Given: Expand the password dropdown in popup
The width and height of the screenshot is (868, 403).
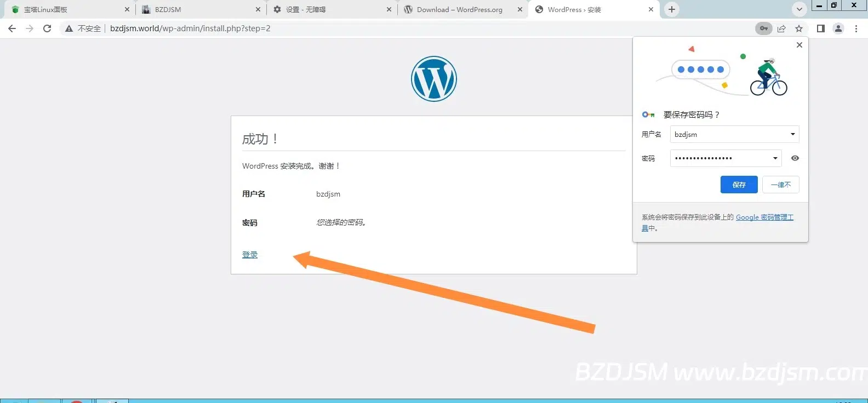Looking at the screenshot, I should click(x=775, y=158).
